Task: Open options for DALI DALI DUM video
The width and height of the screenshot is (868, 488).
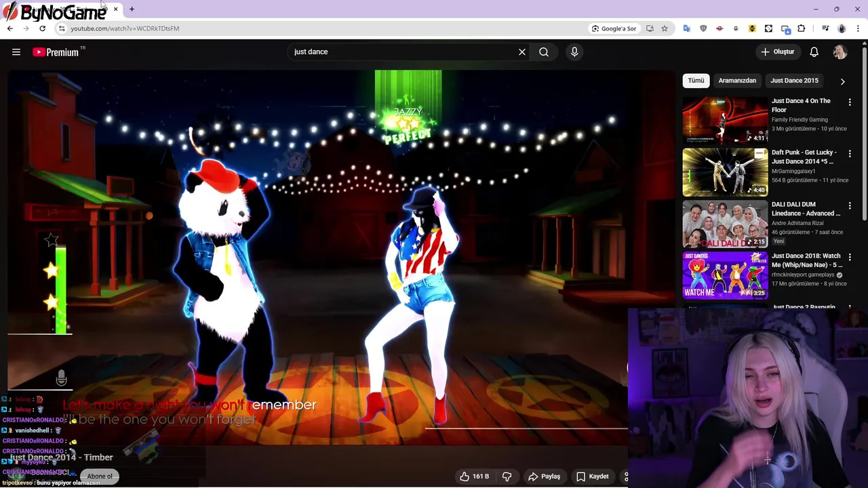Action: tap(850, 205)
